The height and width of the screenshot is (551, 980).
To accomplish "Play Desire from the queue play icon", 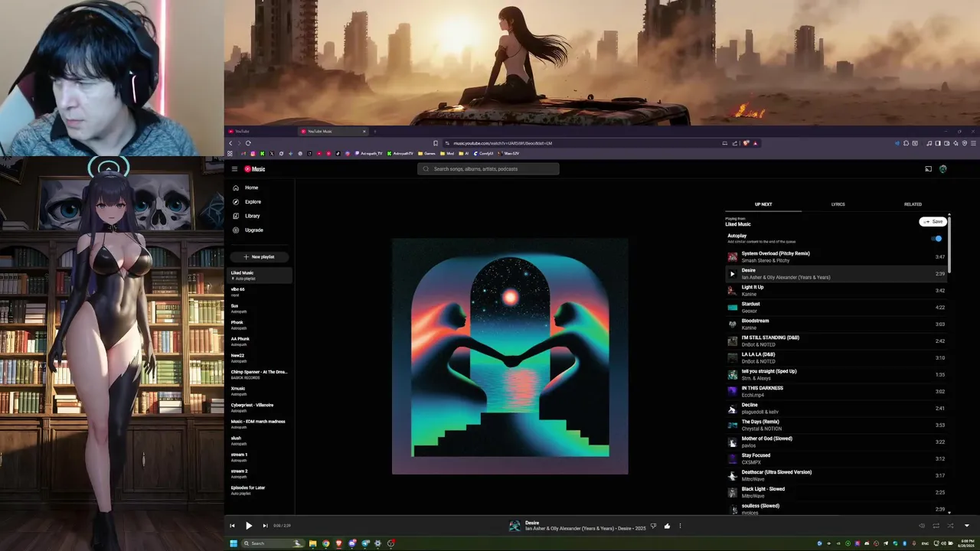I will click(x=732, y=274).
